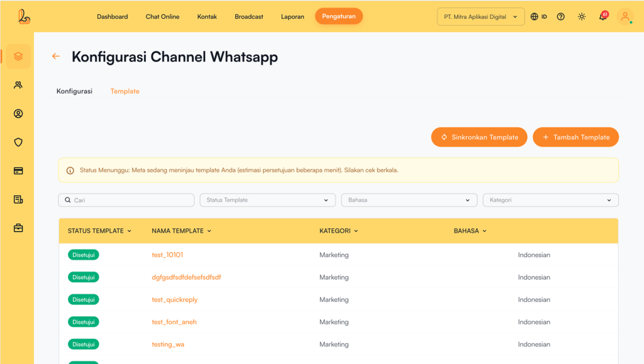This screenshot has height=364, width=644.
Task: Switch language via the globe ID toggle
Action: [x=538, y=17]
